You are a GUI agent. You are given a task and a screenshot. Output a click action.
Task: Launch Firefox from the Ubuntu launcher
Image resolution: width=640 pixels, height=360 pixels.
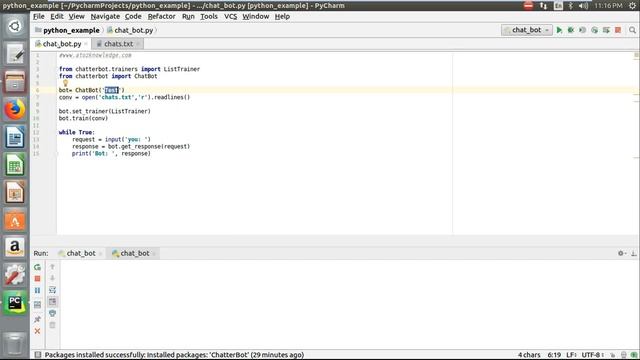(15, 109)
